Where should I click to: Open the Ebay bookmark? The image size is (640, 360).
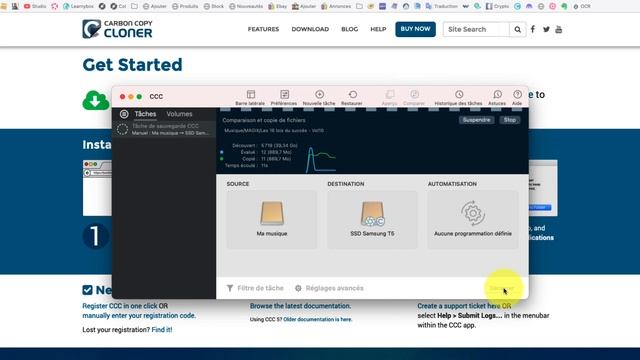click(278, 6)
